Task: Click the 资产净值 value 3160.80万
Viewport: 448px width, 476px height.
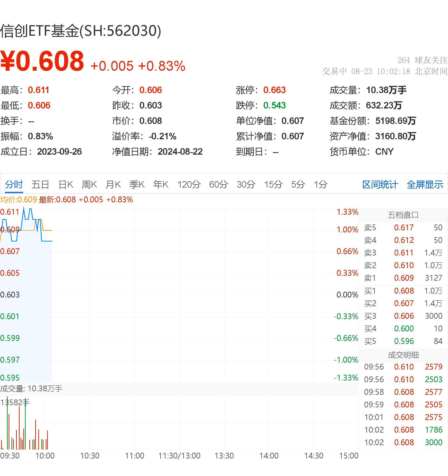Action: (x=395, y=136)
